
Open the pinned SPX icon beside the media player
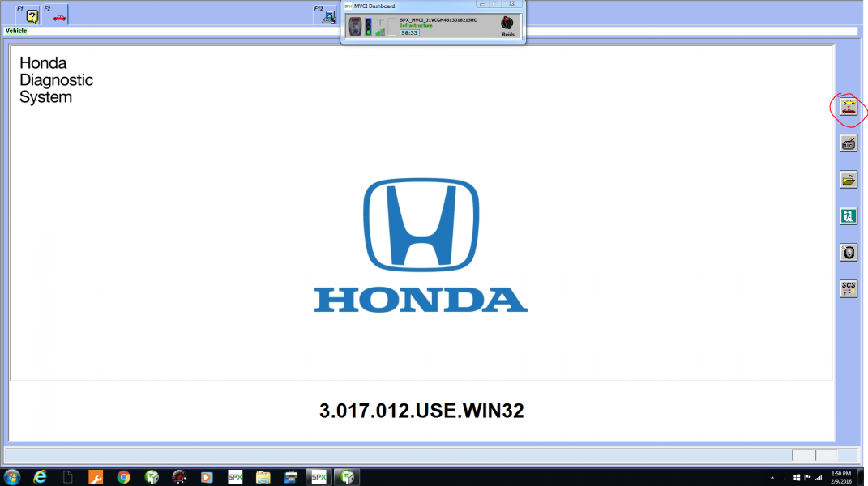click(x=235, y=477)
